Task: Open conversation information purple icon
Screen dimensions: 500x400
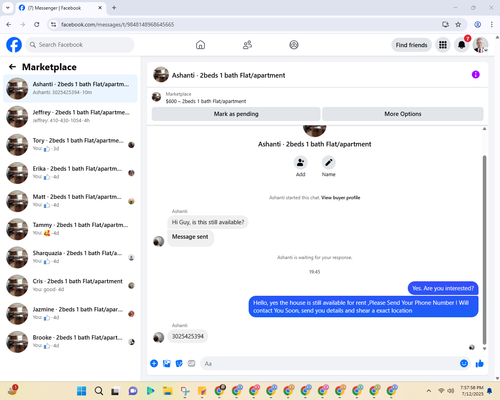Action: click(x=475, y=75)
